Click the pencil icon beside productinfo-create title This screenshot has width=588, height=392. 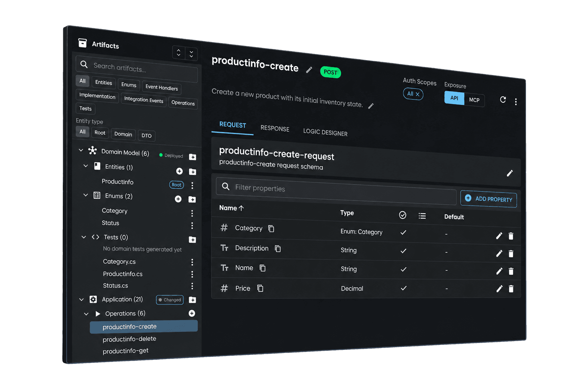pyautogui.click(x=309, y=70)
